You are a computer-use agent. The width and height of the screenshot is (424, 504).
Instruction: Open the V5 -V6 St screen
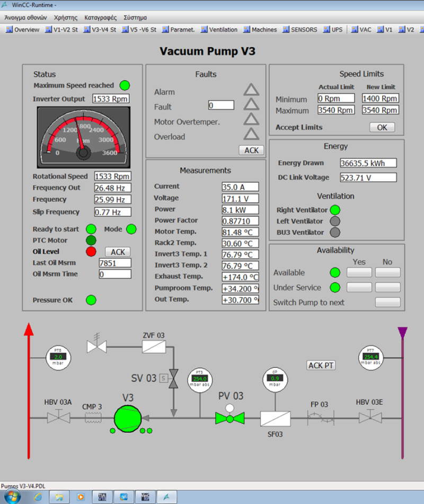click(139, 30)
